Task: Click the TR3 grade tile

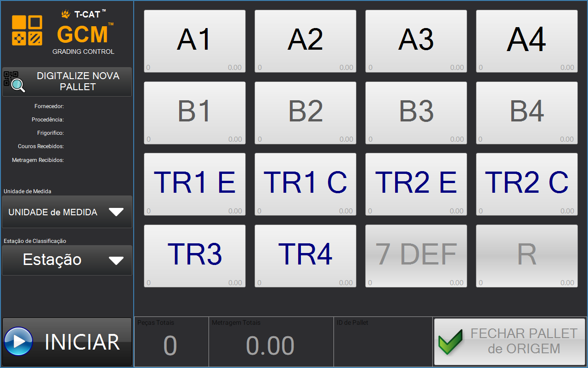Action: [195, 256]
